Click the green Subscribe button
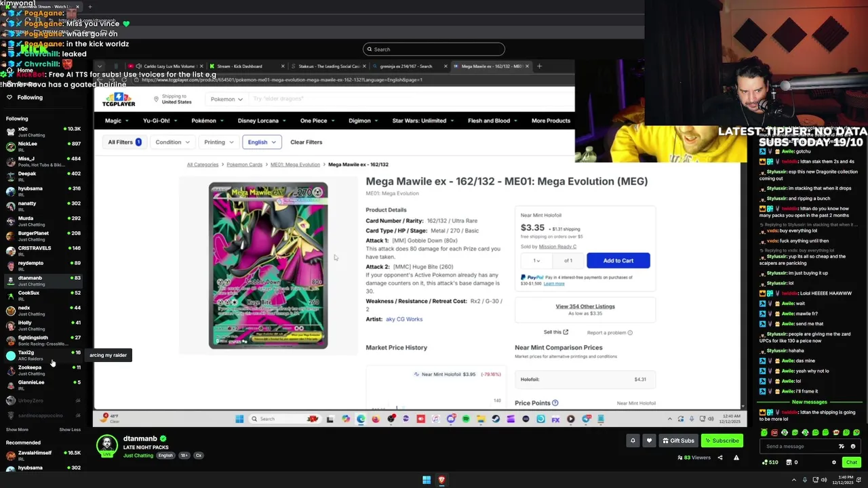 click(x=722, y=441)
